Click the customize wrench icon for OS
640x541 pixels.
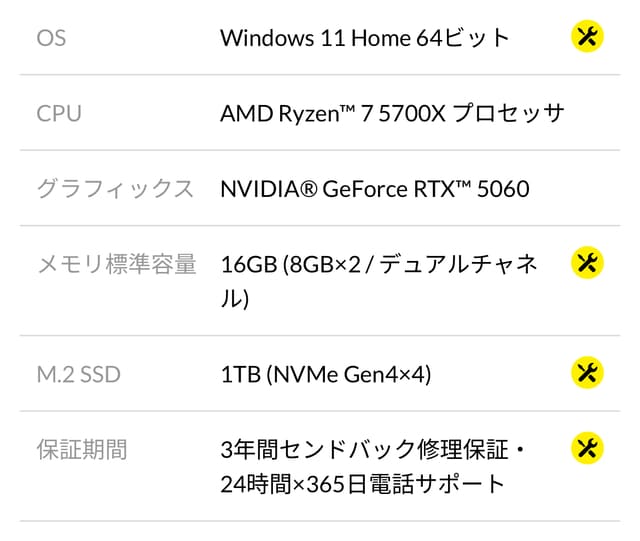587,37
